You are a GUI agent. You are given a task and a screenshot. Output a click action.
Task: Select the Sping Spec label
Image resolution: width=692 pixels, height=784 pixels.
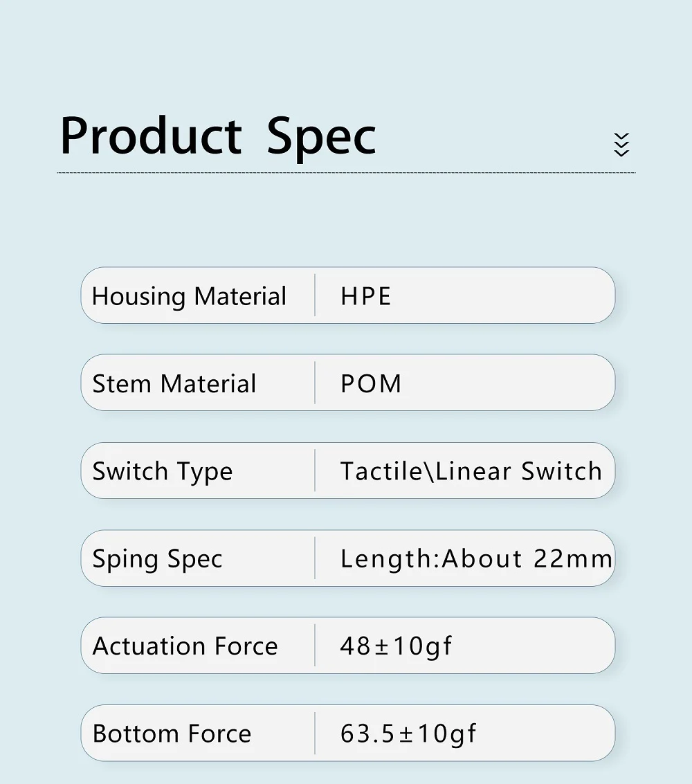(x=158, y=559)
